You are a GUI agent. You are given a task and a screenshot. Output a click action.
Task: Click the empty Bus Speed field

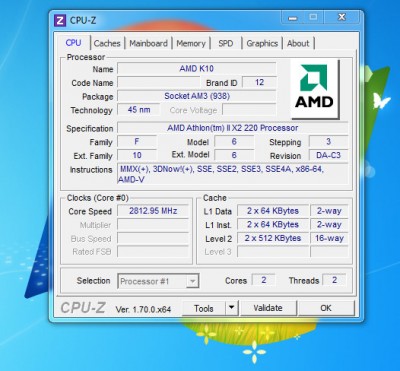[153, 239]
